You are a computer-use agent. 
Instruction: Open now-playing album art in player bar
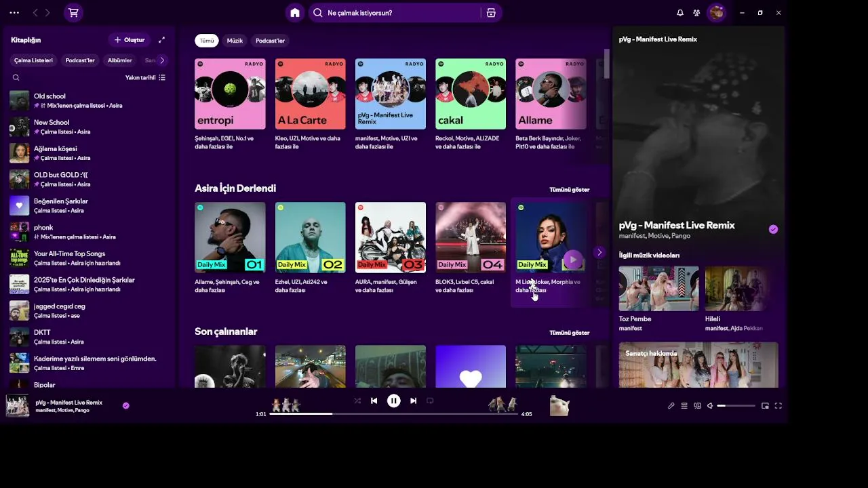(x=18, y=406)
